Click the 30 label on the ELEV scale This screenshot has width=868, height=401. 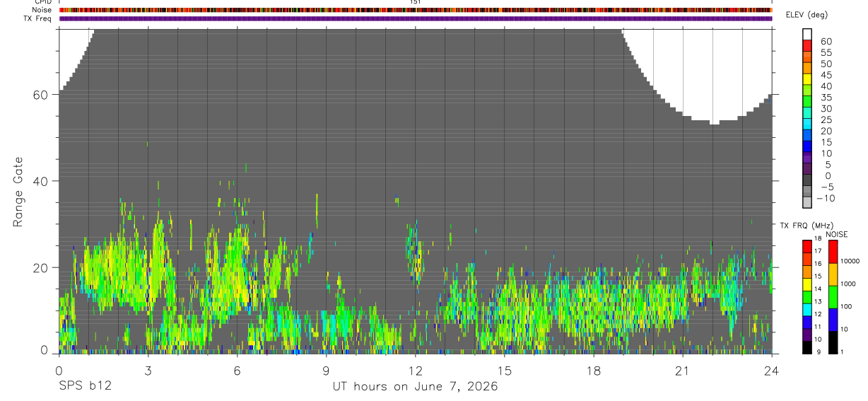(826, 108)
